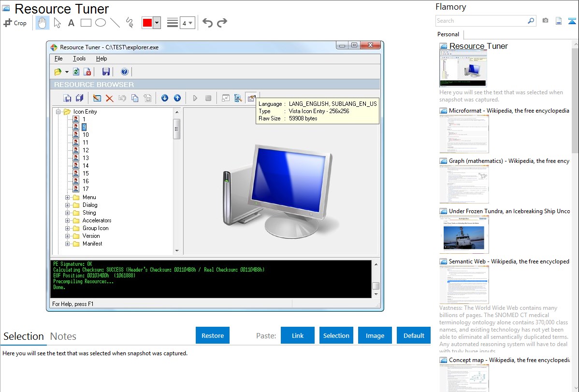Switch to the Notes tab

tap(63, 336)
